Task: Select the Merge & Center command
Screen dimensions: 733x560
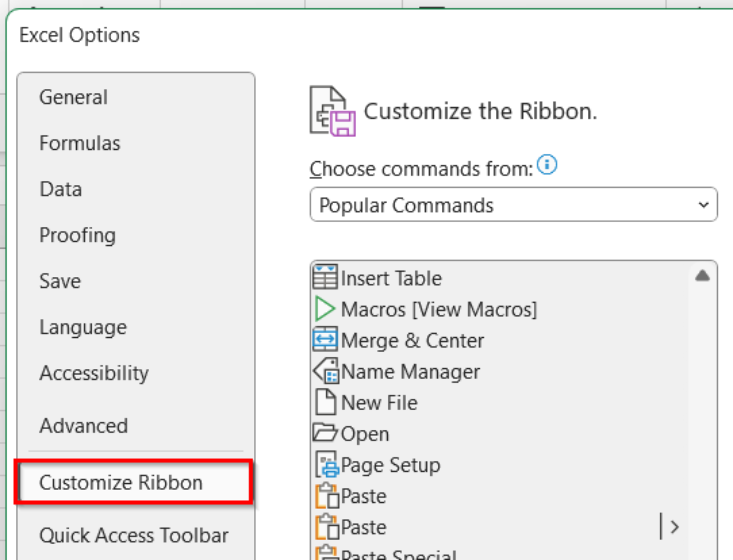Action: point(413,340)
